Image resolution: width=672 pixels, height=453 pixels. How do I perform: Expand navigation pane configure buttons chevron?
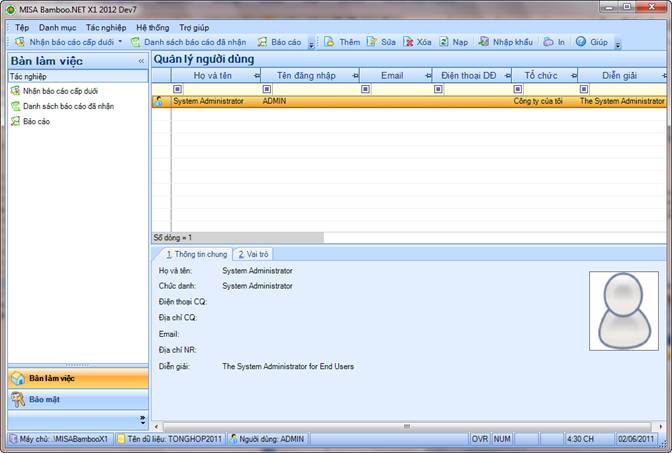143,420
